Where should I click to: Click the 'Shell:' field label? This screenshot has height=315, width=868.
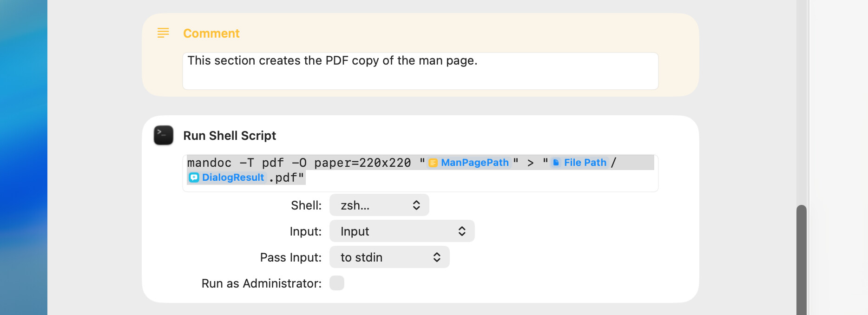click(306, 205)
